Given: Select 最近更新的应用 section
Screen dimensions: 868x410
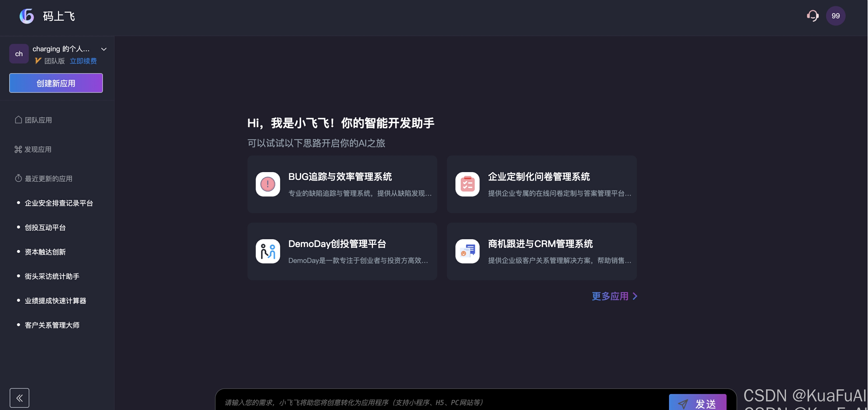Looking at the screenshot, I should point(44,179).
